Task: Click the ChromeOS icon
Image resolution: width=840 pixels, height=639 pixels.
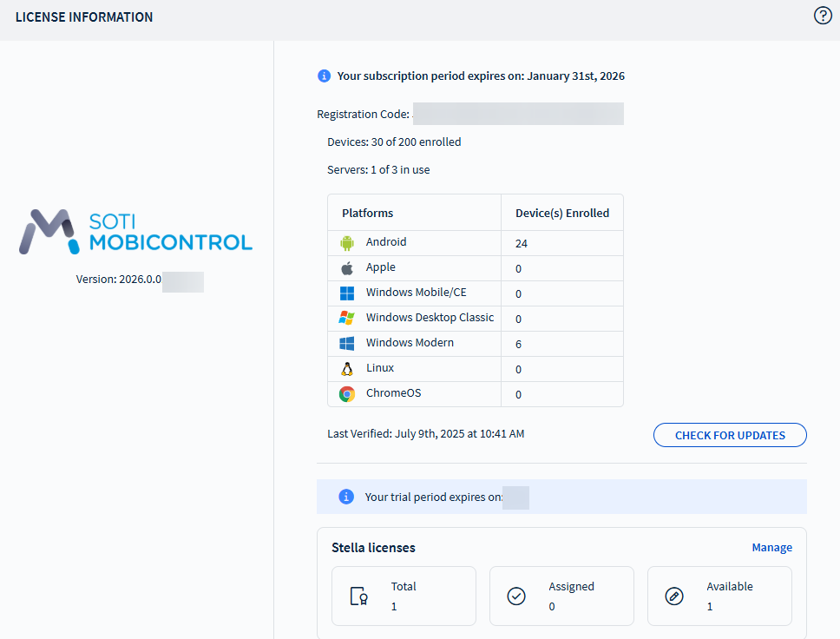Action: coord(347,394)
